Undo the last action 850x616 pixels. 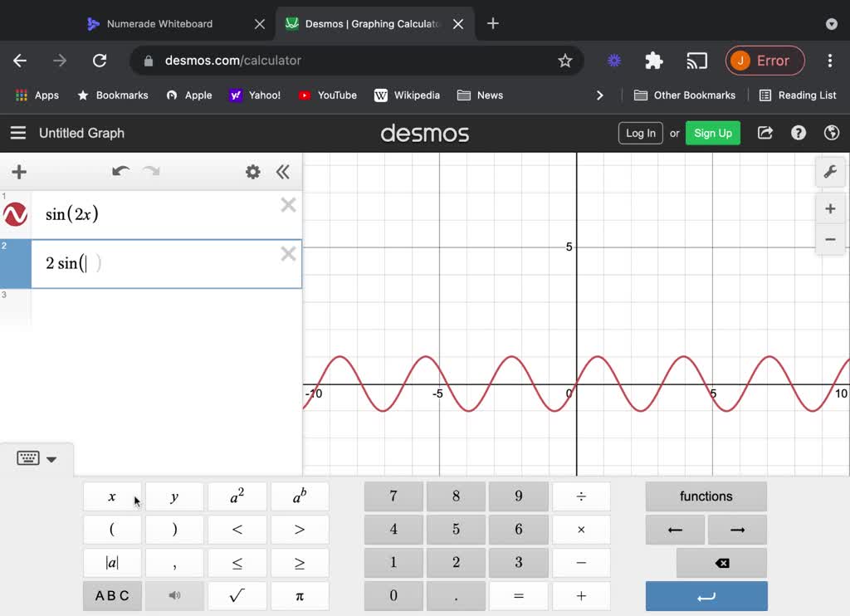(120, 172)
